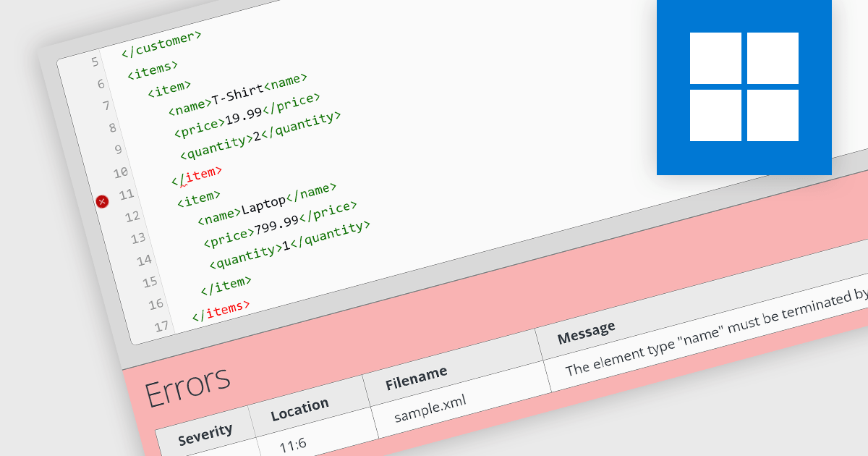
Task: Select line number 5 in the gutter
Action: (95, 63)
